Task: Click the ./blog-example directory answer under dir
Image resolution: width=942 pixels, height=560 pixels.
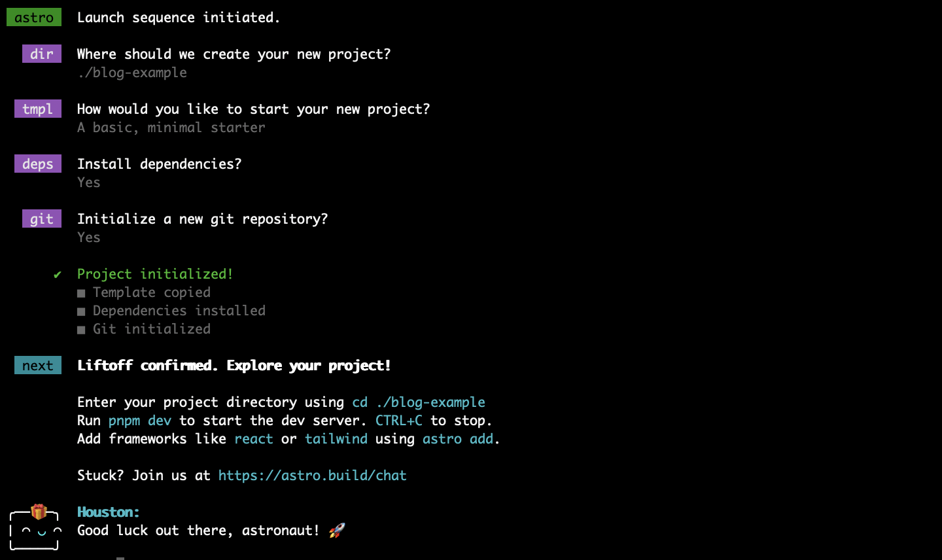Action: tap(132, 73)
